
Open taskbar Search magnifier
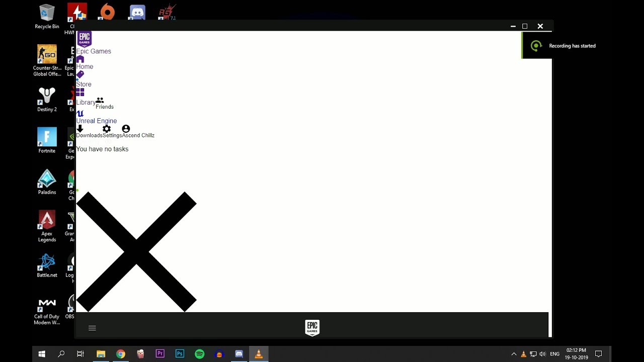61,354
